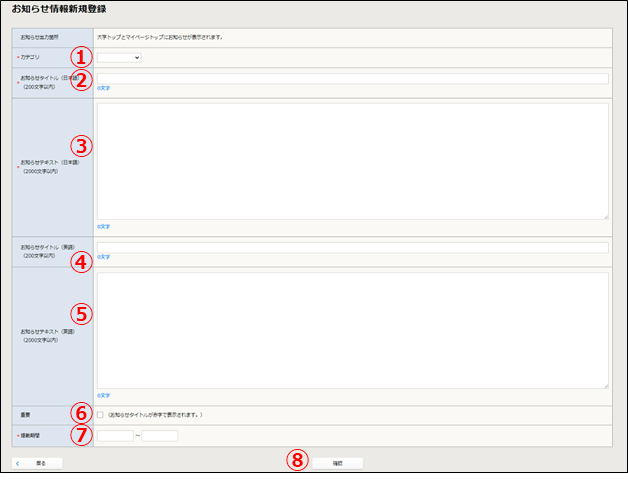Click the 掲載期間 start date field
This screenshot has width=628, height=493.
tap(115, 436)
